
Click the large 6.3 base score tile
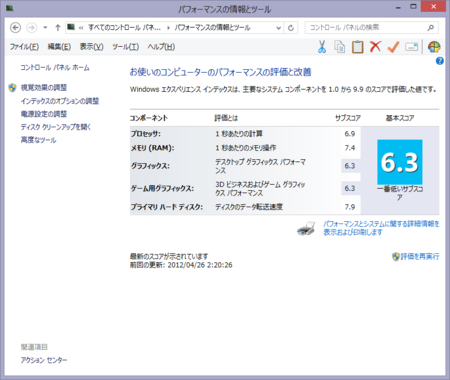click(400, 162)
